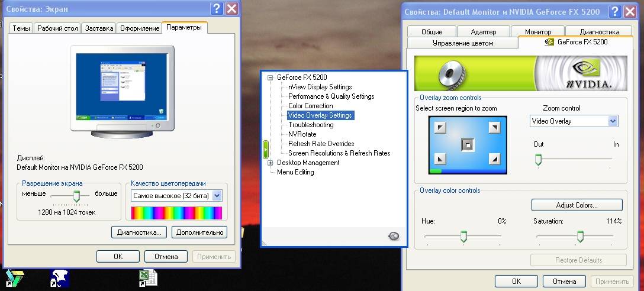Click the rainbow color quality bar
The width and height of the screenshot is (644, 291).
coord(176,213)
